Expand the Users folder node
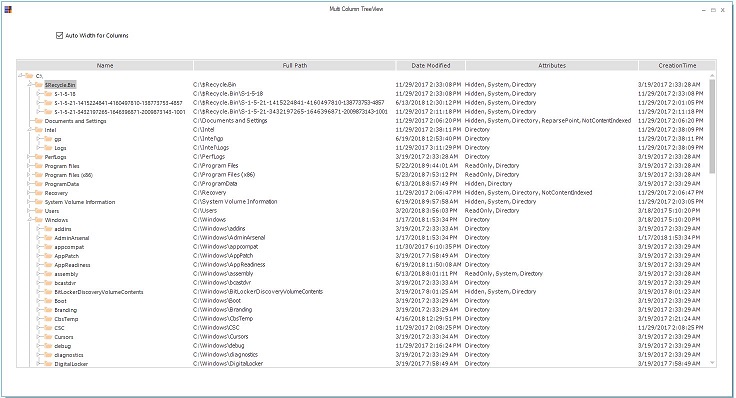 click(x=30, y=211)
